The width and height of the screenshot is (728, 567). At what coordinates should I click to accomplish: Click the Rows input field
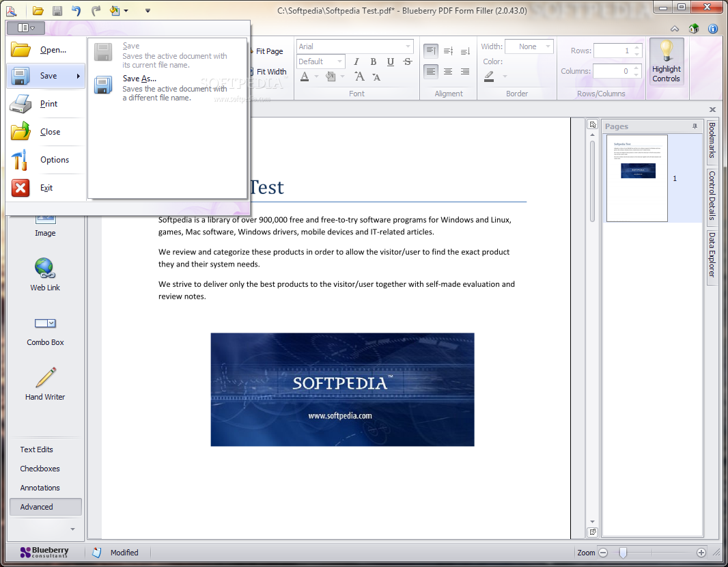click(x=617, y=51)
